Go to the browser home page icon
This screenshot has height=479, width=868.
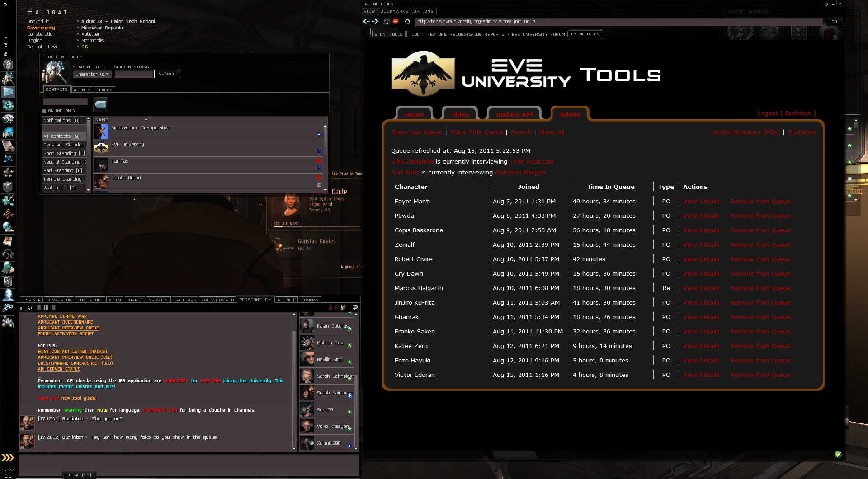[x=407, y=21]
